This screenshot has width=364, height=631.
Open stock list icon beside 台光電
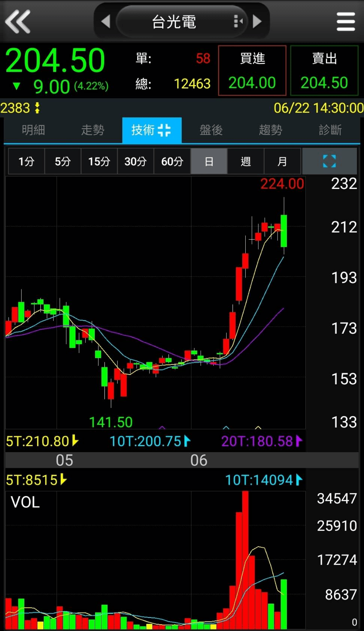[x=238, y=21]
